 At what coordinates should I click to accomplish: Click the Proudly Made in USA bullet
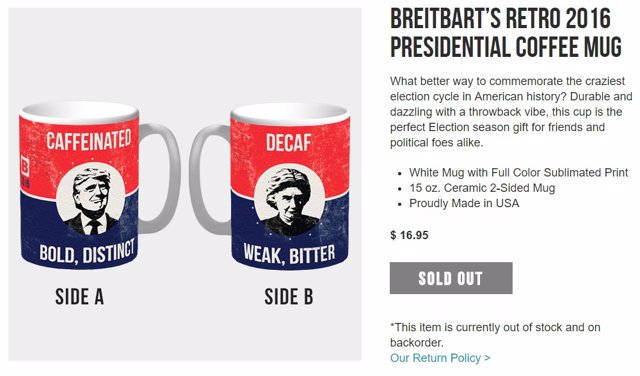pyautogui.click(x=464, y=203)
